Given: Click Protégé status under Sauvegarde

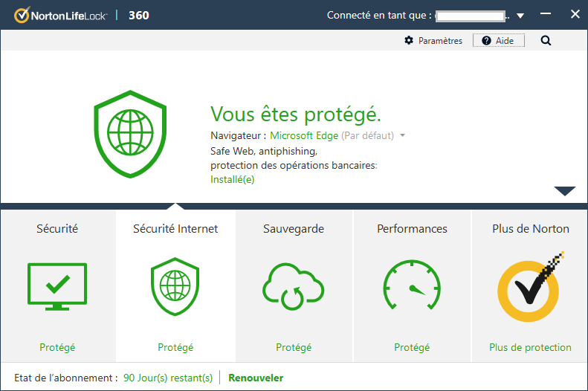Looking at the screenshot, I should click(294, 347).
